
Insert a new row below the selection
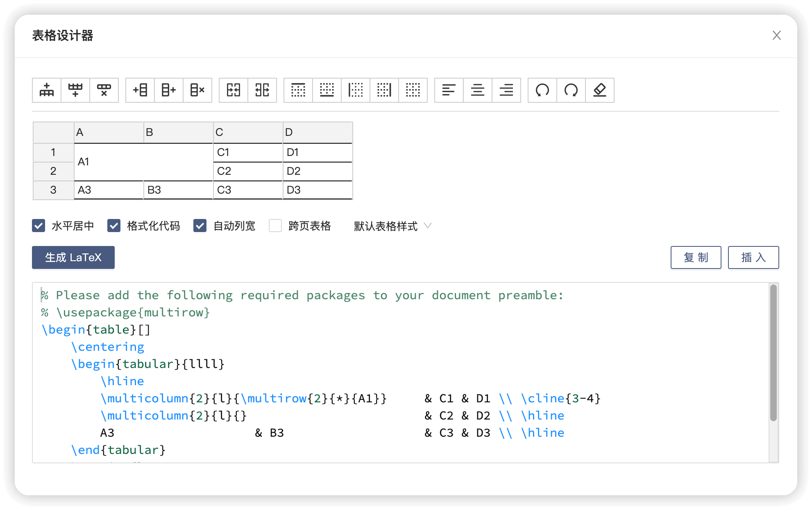75,90
